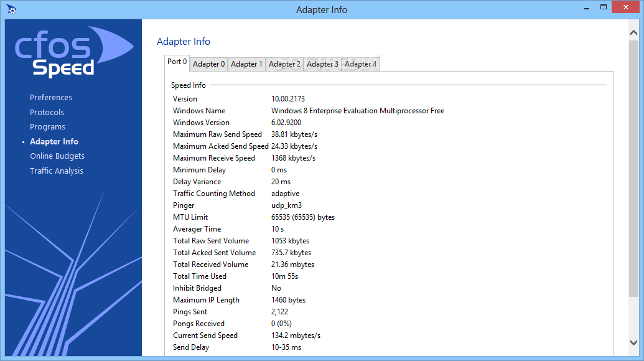Screen dimensions: 644x361
Task: Navigate to the Programs page
Action: [x=47, y=126]
